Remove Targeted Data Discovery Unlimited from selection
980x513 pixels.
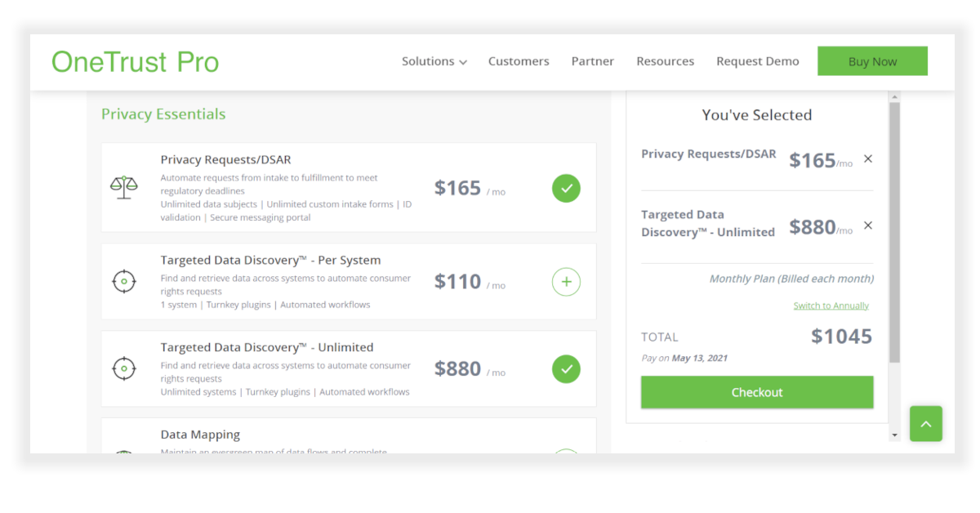click(868, 225)
